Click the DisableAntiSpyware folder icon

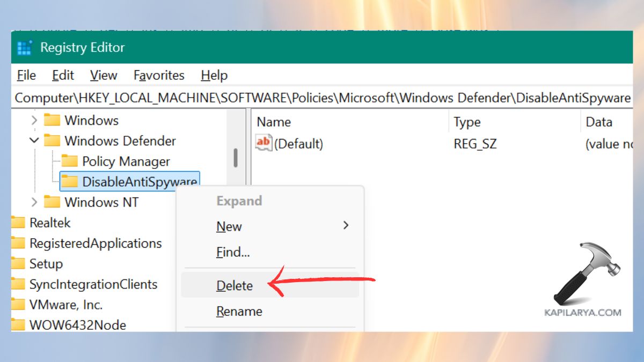70,182
